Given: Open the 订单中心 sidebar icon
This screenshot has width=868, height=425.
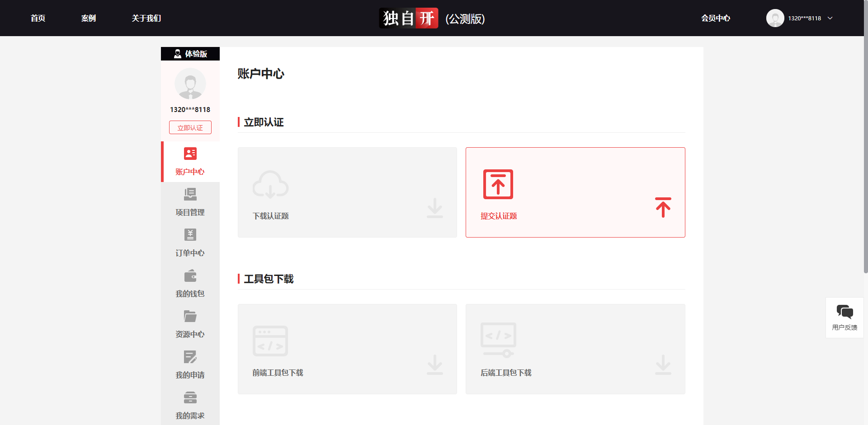Looking at the screenshot, I should pyautogui.click(x=190, y=235).
